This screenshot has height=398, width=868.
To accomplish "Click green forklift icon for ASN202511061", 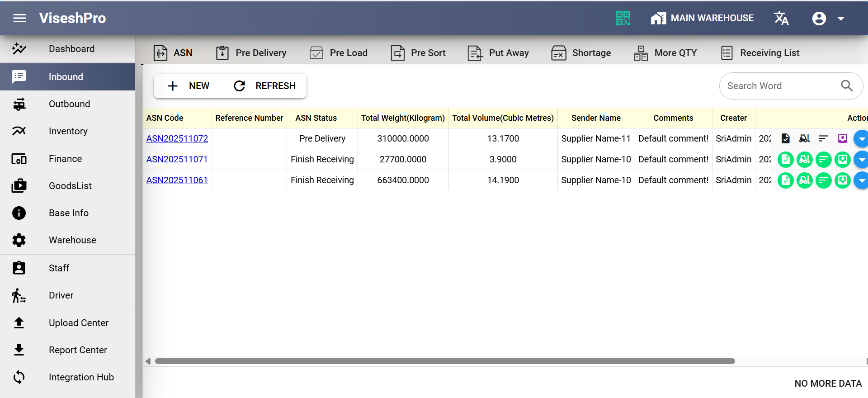I will pyautogui.click(x=804, y=180).
